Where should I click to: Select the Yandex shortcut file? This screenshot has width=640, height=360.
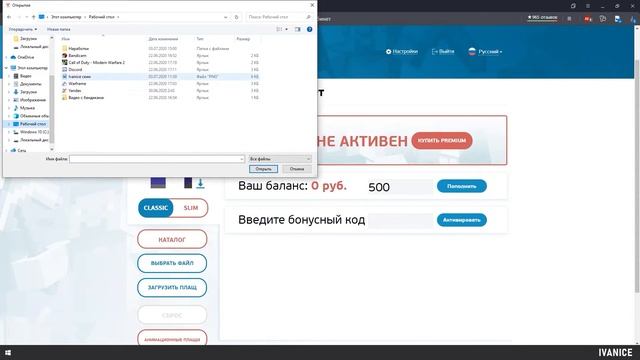[x=161, y=90]
